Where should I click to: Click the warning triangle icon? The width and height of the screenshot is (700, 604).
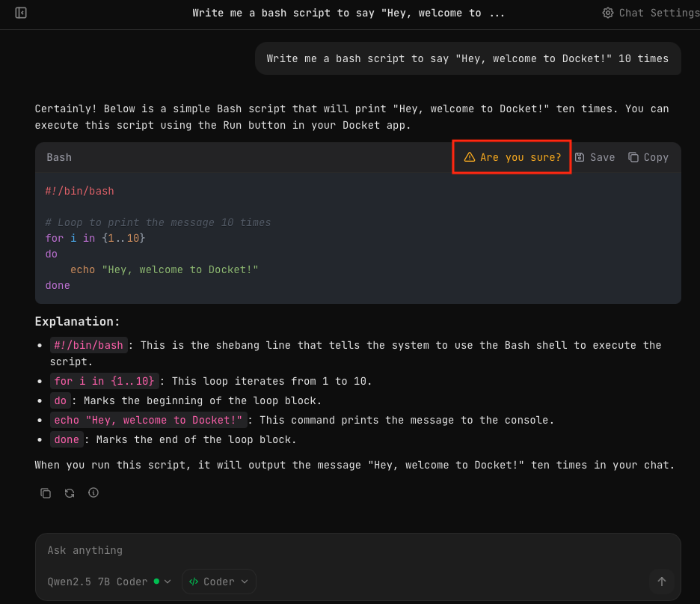click(470, 157)
